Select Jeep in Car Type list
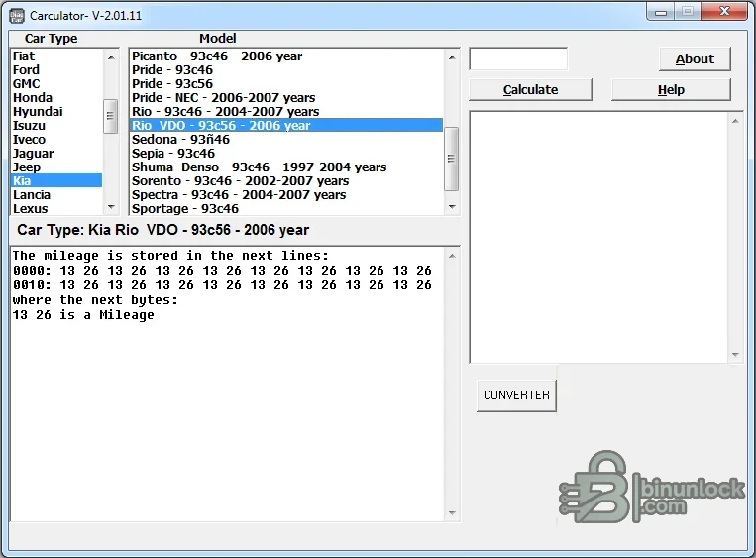 pos(56,167)
